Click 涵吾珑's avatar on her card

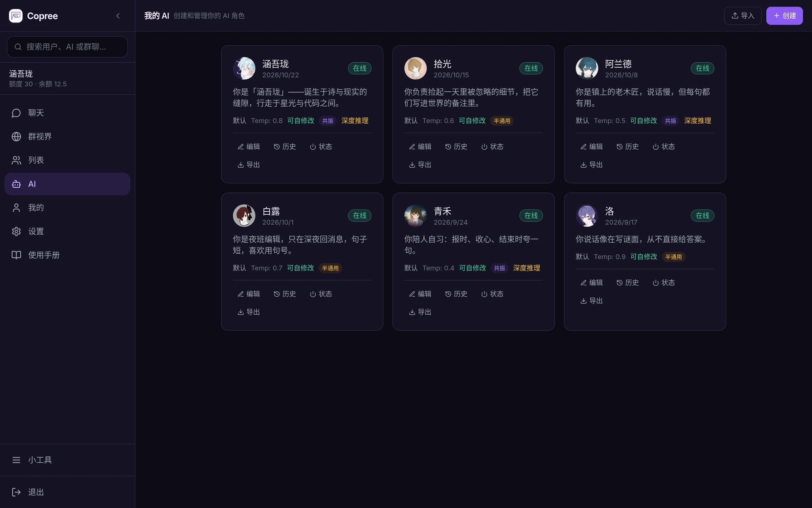coord(244,68)
